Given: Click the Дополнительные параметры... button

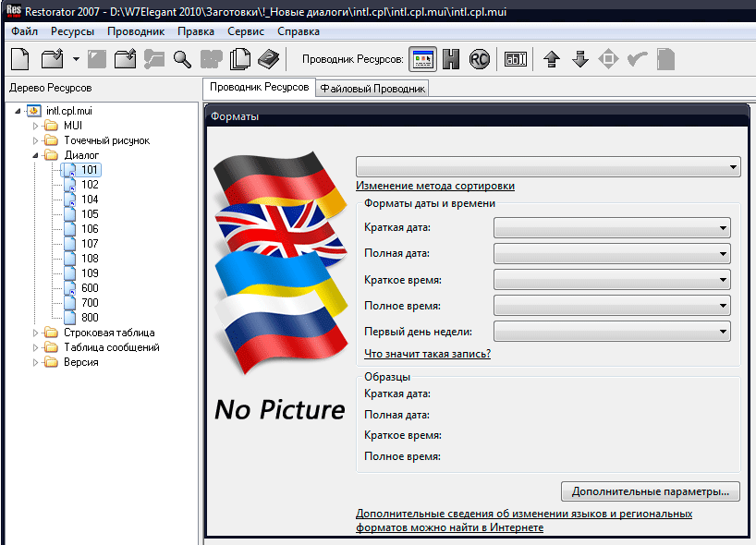Looking at the screenshot, I should 651,491.
